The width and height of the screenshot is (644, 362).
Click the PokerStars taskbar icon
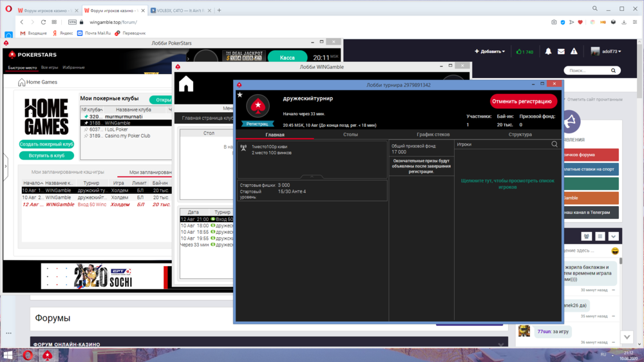[x=47, y=355]
